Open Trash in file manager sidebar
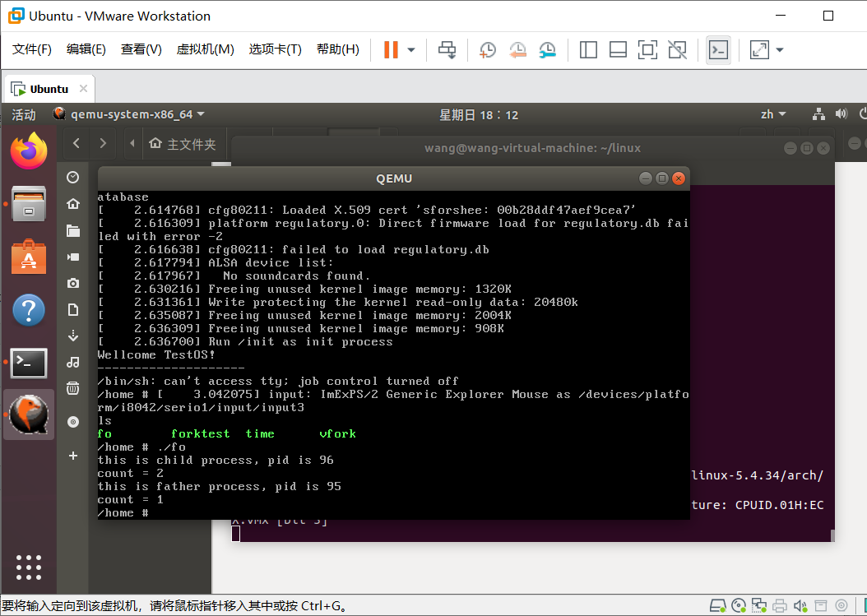867x616 pixels. [73, 388]
